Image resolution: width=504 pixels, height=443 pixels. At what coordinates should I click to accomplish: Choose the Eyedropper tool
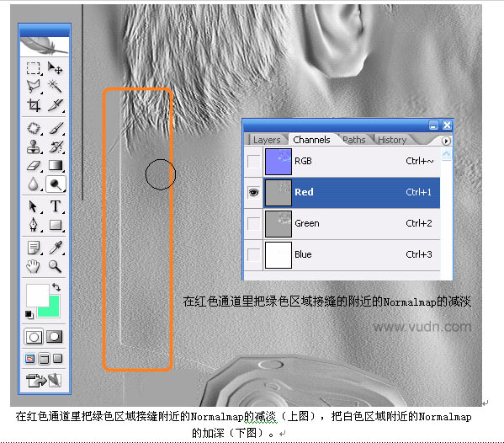click(x=56, y=248)
